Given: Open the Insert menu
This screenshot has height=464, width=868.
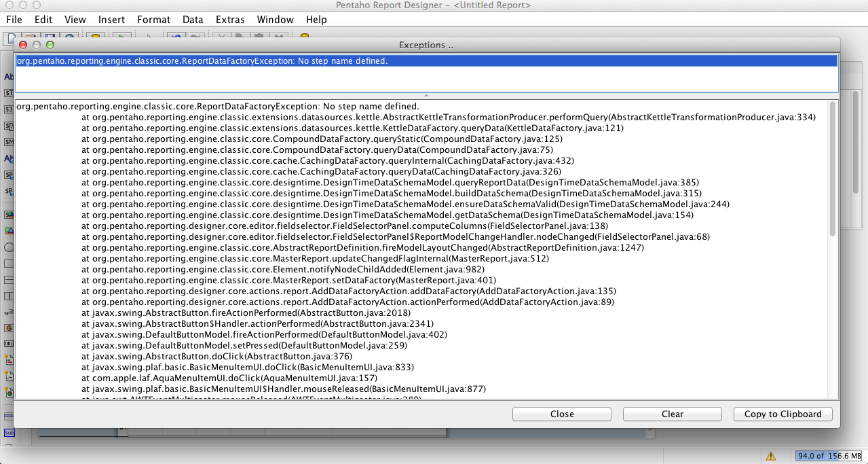Looking at the screenshot, I should [111, 20].
